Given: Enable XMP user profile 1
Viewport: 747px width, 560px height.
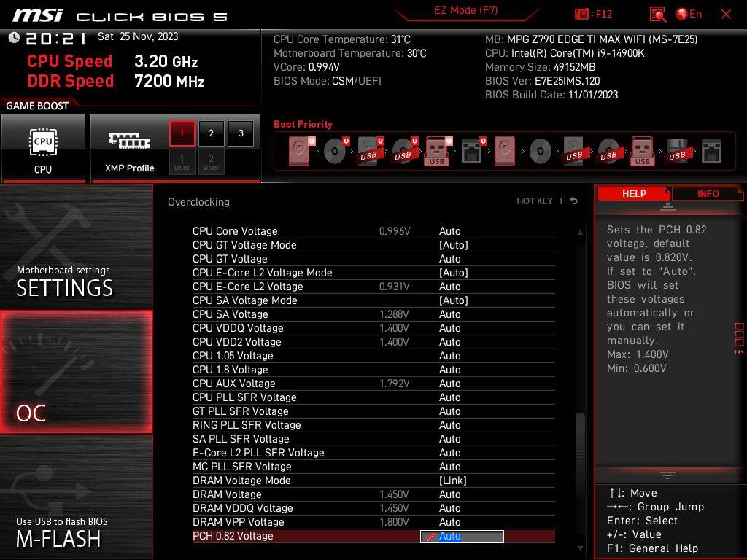Looking at the screenshot, I should [x=182, y=162].
